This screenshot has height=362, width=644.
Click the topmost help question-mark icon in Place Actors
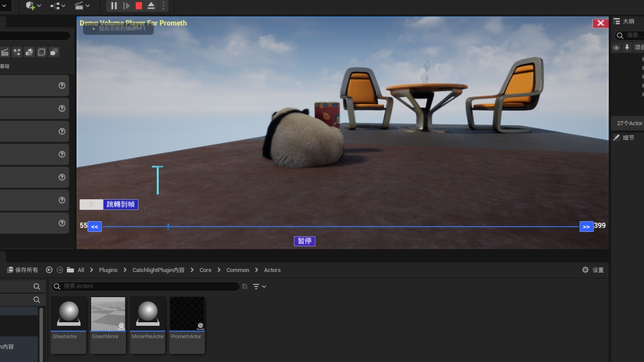pyautogui.click(x=62, y=85)
